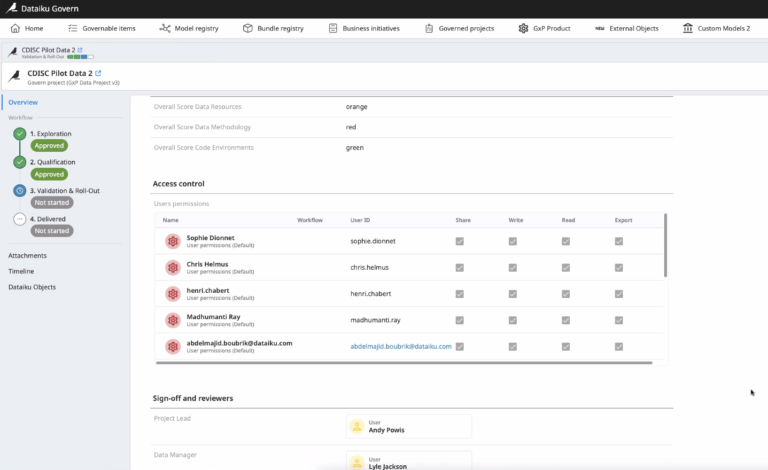Click the abdelmajid.boubrik@dataiku.com email link

pos(401,346)
